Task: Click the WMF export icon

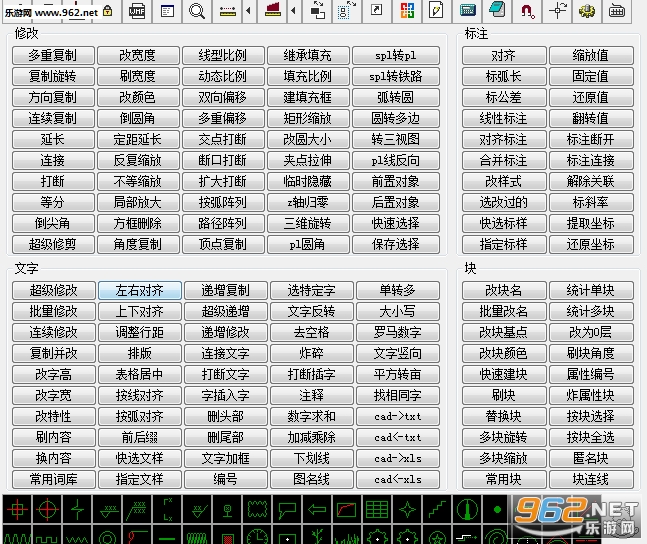Action: [137, 11]
